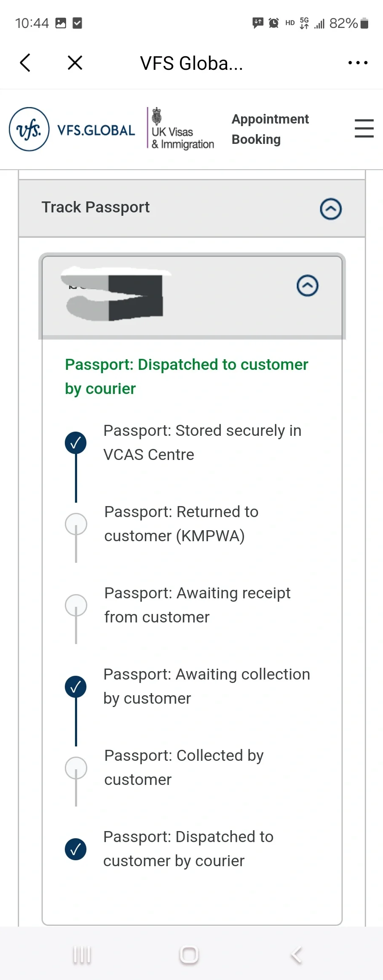The width and height of the screenshot is (383, 980).
Task: Tap the Android home button
Action: pyautogui.click(x=189, y=955)
